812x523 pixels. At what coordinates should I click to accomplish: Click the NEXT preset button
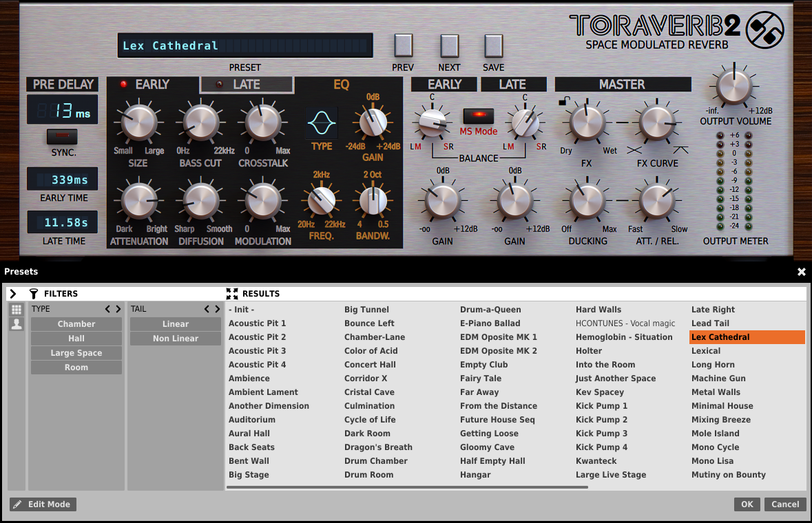(x=449, y=45)
